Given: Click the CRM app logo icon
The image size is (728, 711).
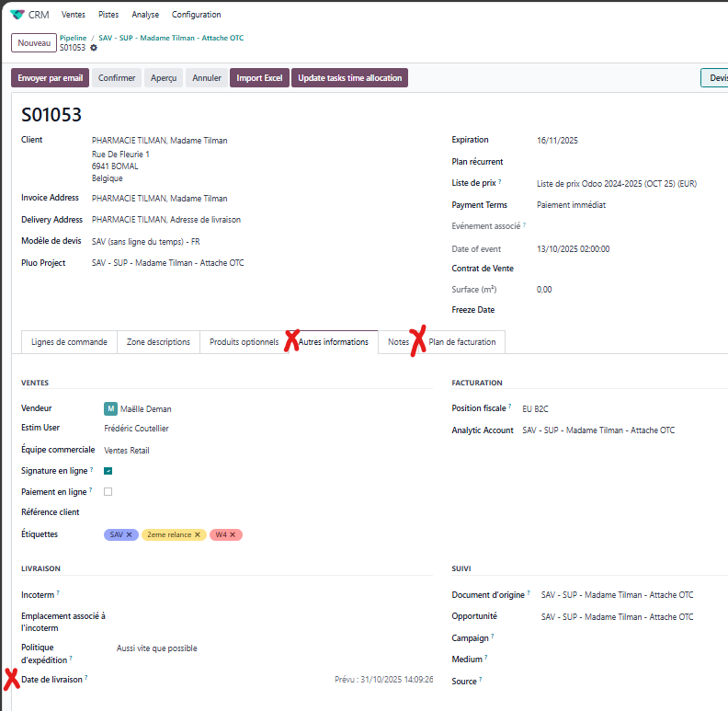Looking at the screenshot, I should click(17, 15).
